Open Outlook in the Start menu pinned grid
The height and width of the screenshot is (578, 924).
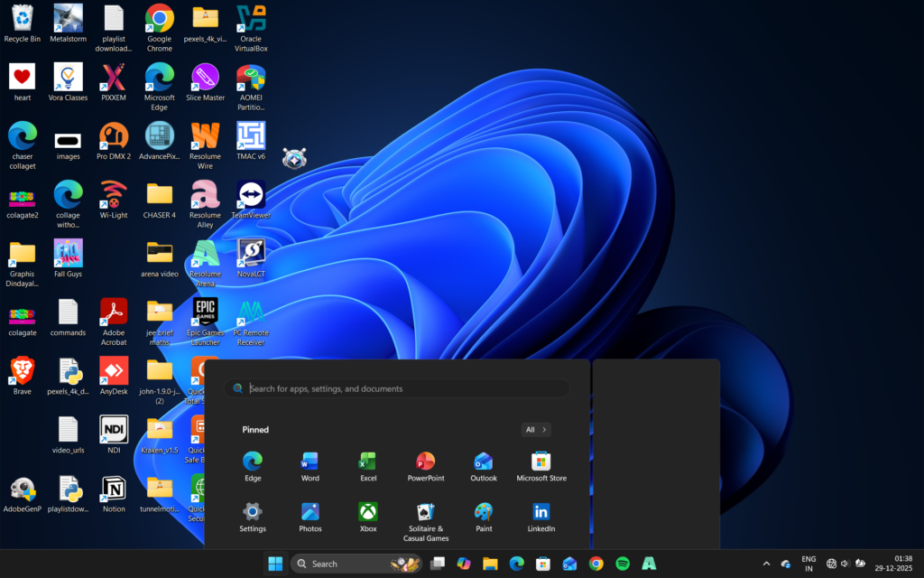[x=484, y=467]
